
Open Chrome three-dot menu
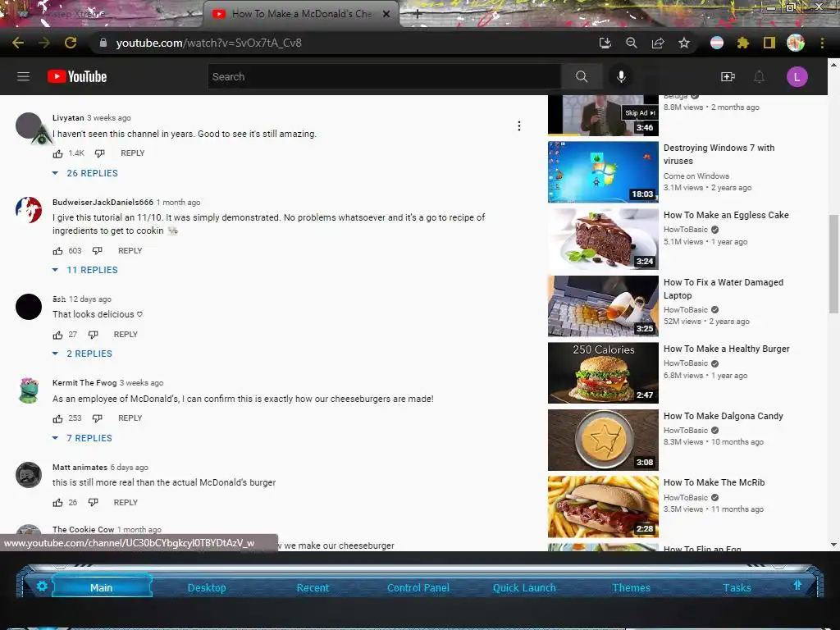click(x=822, y=43)
